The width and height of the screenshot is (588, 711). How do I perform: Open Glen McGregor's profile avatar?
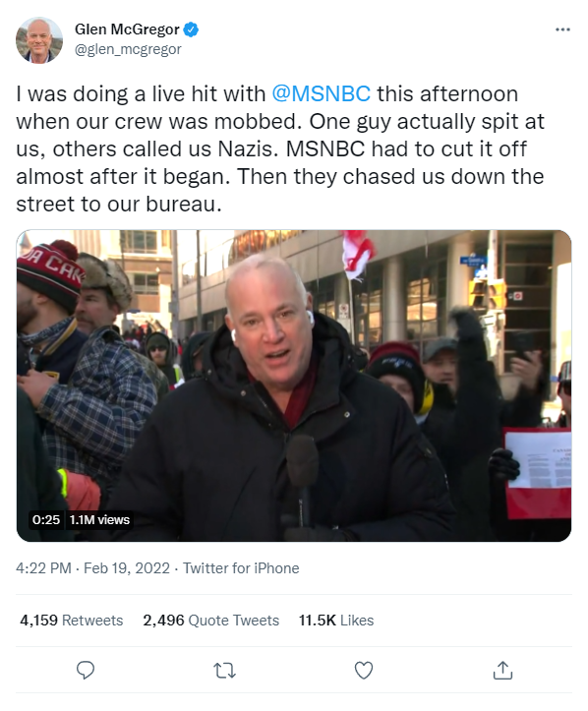click(x=39, y=40)
